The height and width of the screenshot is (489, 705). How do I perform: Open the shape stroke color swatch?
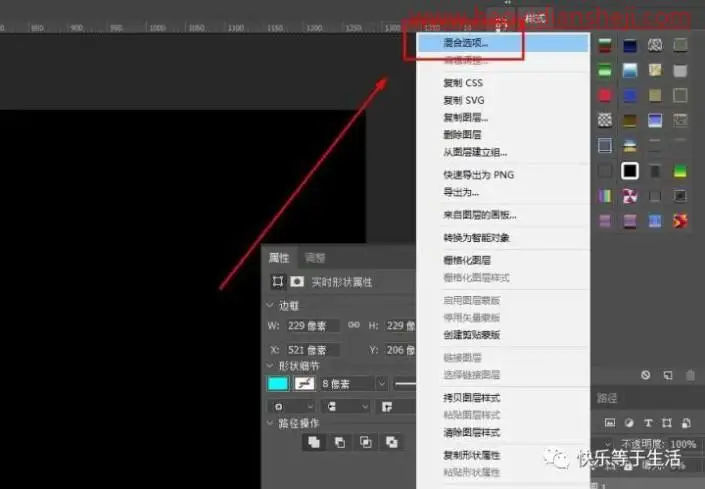pyautogui.click(x=304, y=384)
